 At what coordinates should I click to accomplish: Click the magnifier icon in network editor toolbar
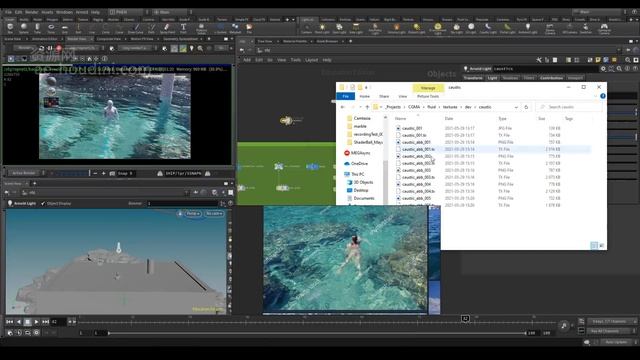(x=628, y=60)
